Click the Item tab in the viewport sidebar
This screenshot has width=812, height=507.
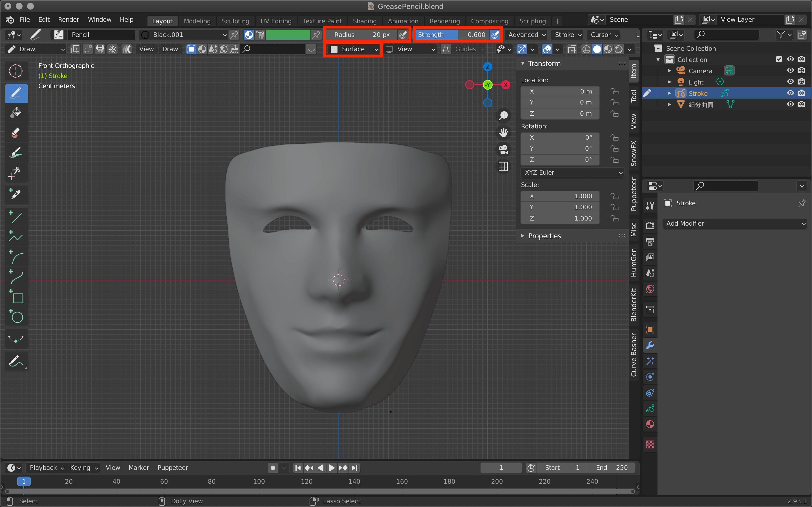click(x=634, y=71)
